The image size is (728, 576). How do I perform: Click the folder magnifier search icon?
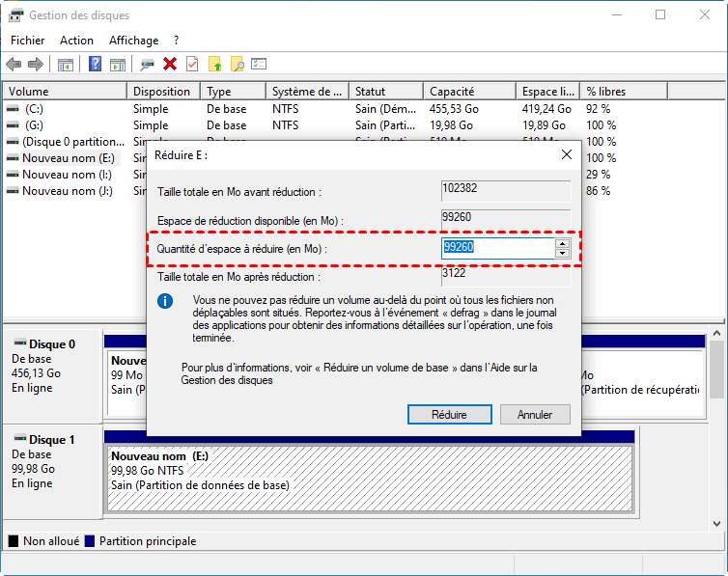(238, 64)
